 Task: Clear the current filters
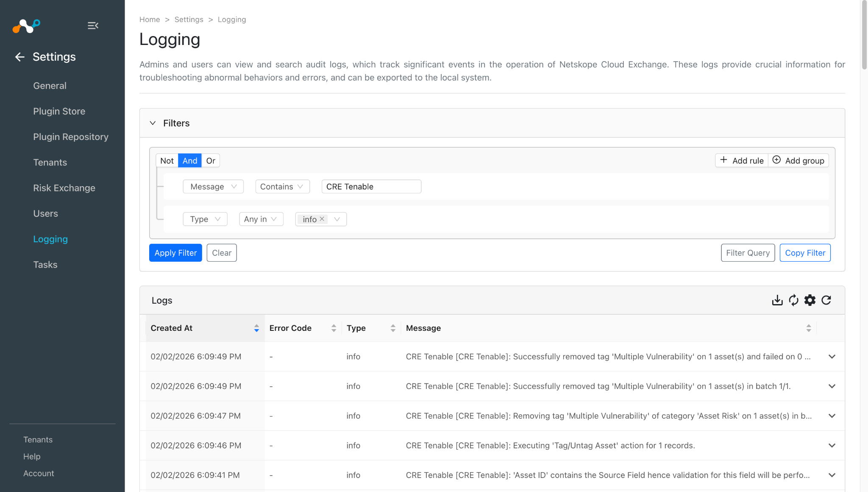pos(222,253)
